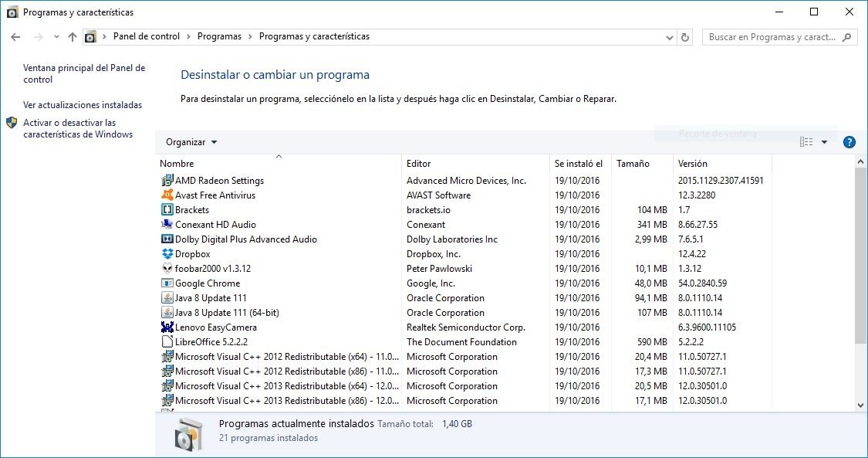Go back with the left arrow
Viewport: 868px width, 458px height.
(x=15, y=37)
